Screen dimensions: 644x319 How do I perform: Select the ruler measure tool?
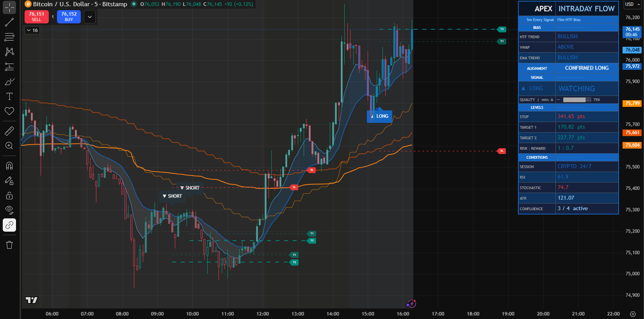[9, 131]
